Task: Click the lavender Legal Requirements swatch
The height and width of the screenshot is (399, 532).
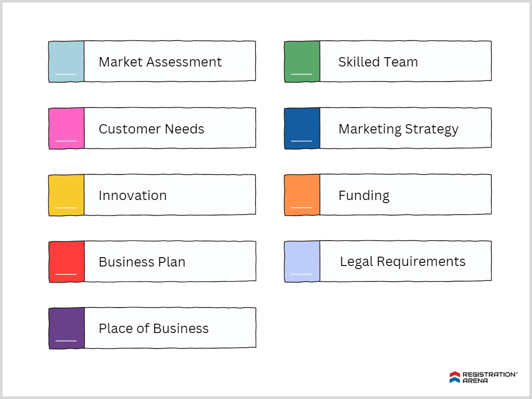Action: (x=302, y=261)
